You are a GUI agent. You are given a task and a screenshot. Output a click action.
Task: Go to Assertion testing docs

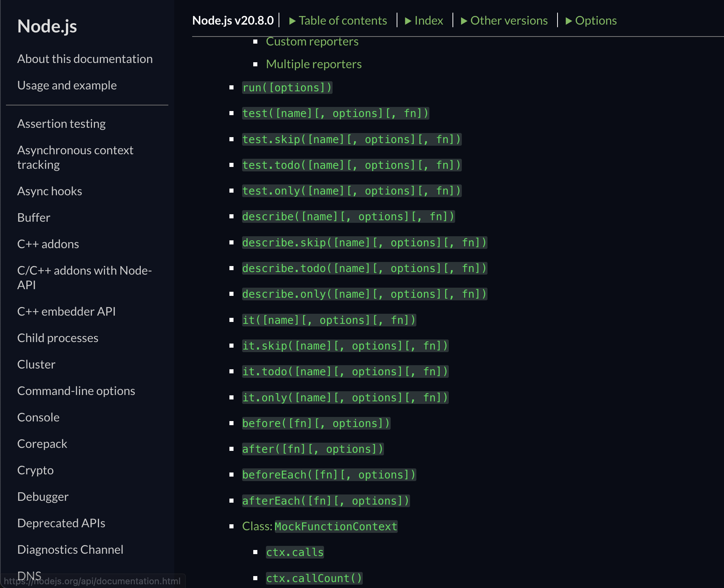click(61, 124)
